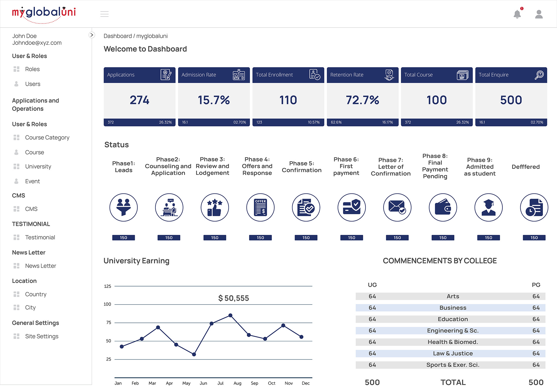This screenshot has width=557, height=392.
Task: Click the Dashboard / myglobaluni breadcrumb
Action: pyautogui.click(x=136, y=36)
